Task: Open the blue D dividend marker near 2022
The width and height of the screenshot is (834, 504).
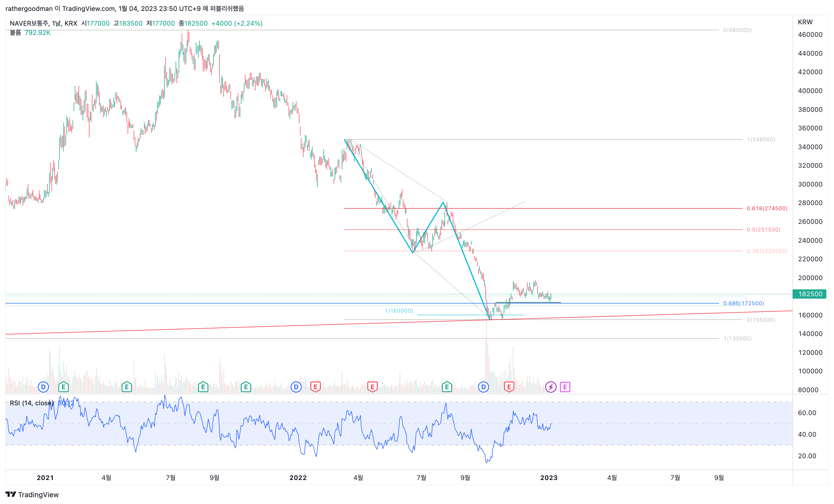Action: [x=296, y=387]
